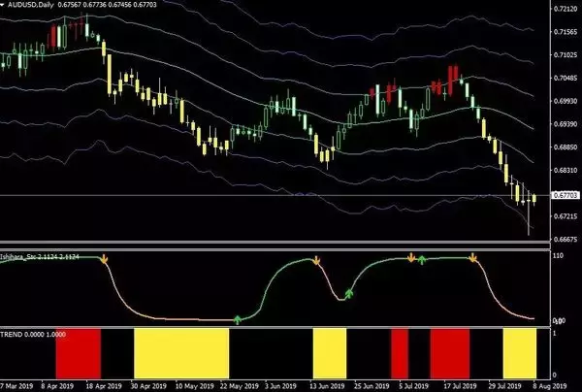Click the narrow red TREND block in early July
This screenshot has height=392, width=582.
click(x=400, y=352)
